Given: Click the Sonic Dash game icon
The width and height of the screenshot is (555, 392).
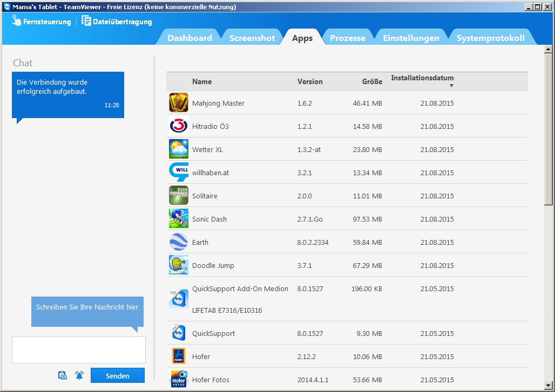Looking at the screenshot, I should pos(178,219).
